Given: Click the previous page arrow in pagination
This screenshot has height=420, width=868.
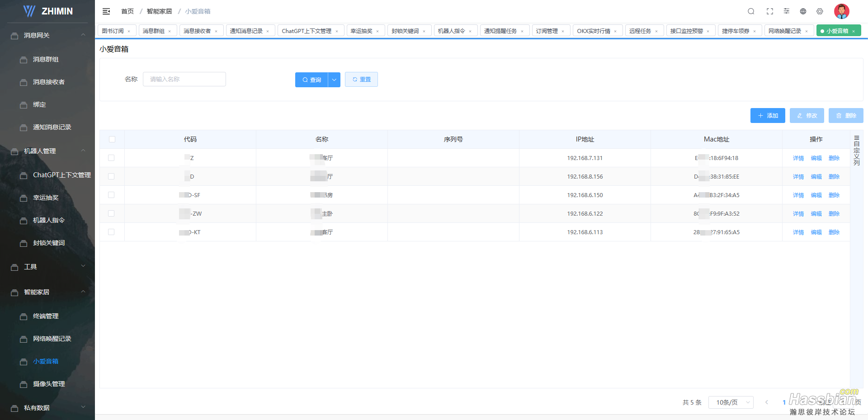Looking at the screenshot, I should 767,402.
